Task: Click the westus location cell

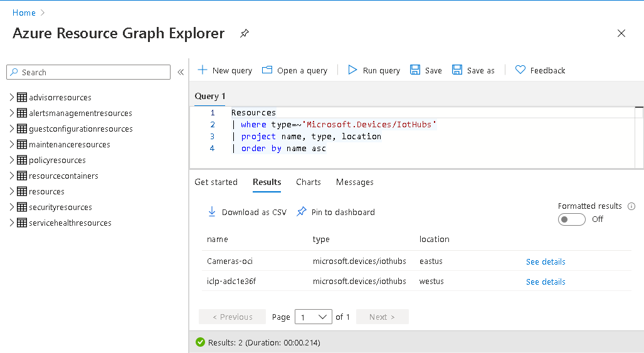Action: tap(431, 281)
